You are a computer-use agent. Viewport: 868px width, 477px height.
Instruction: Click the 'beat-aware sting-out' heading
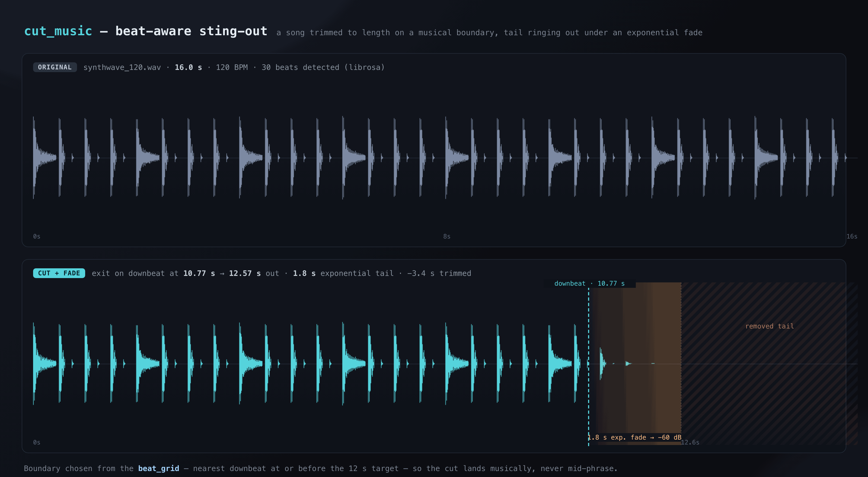coord(192,31)
